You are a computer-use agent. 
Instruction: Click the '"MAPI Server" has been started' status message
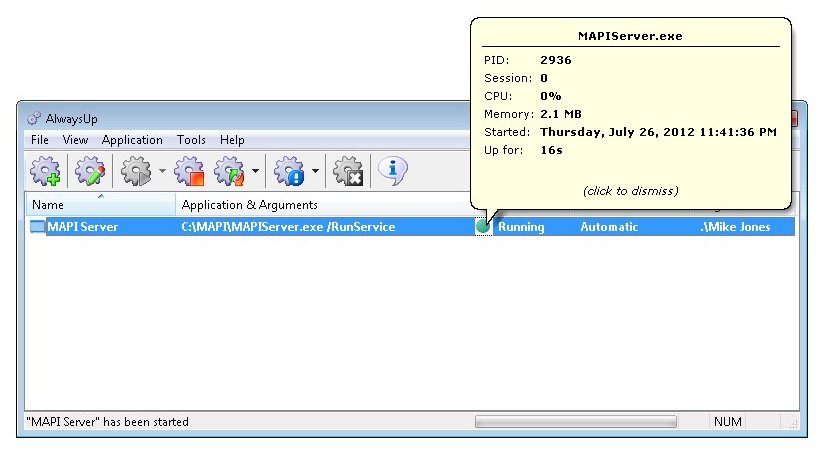107,422
